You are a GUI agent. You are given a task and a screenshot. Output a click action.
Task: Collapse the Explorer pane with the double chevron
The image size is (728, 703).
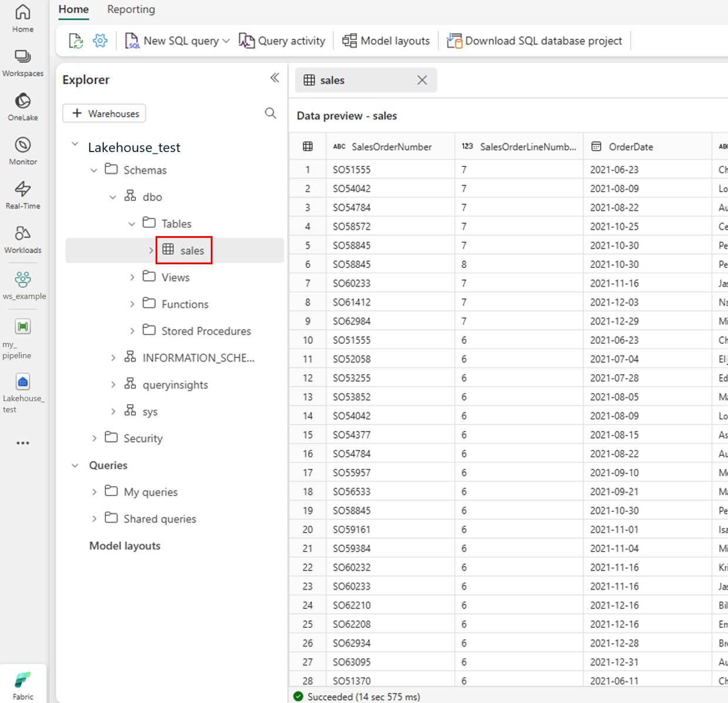[x=274, y=78]
